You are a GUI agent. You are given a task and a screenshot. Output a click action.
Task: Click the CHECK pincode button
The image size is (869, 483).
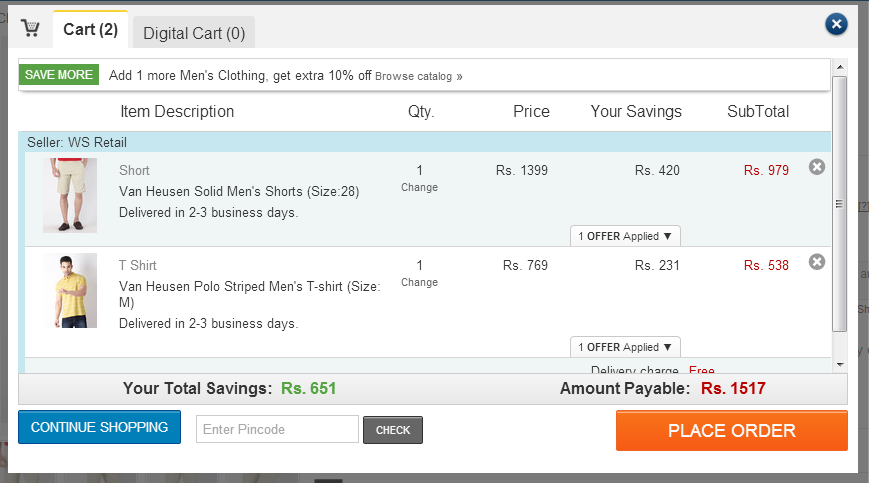click(x=393, y=430)
